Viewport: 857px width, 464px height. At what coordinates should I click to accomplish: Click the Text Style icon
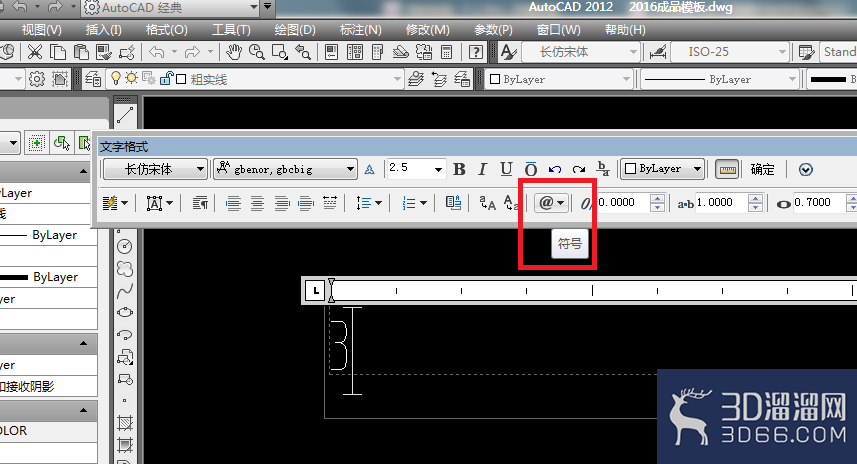[x=509, y=52]
